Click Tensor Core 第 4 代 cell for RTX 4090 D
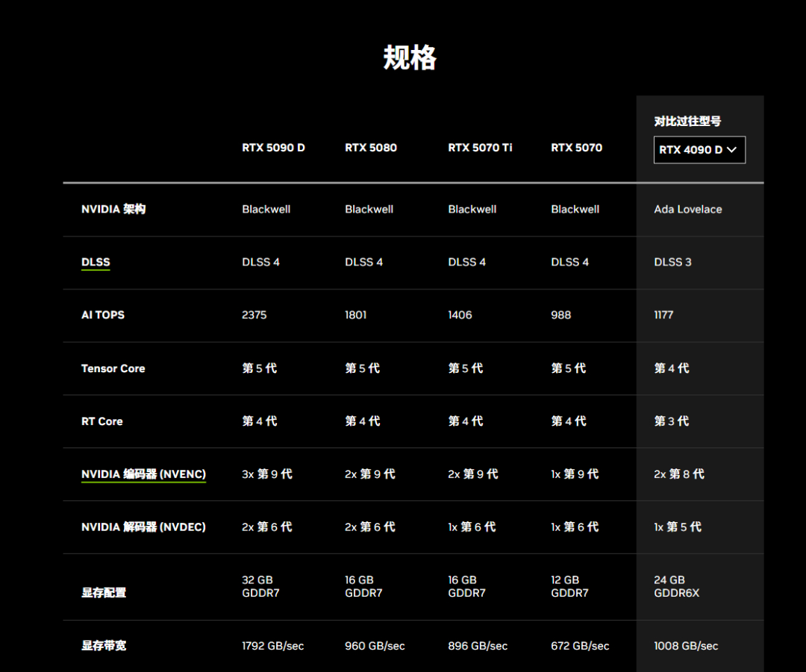 pos(672,368)
